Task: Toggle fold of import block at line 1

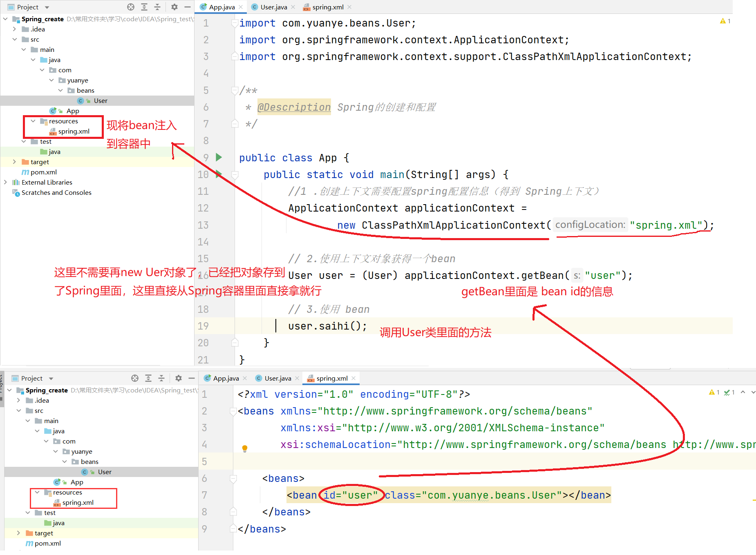Action: pos(235,23)
